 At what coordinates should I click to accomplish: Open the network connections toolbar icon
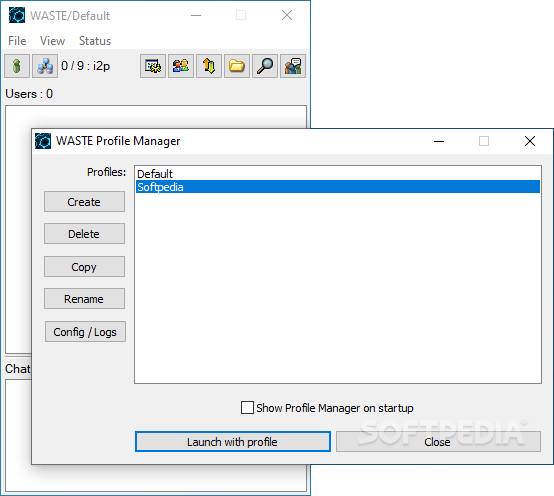click(x=45, y=66)
